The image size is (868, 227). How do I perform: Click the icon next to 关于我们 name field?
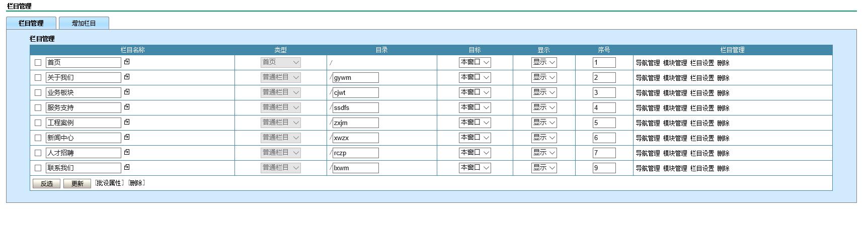(127, 77)
